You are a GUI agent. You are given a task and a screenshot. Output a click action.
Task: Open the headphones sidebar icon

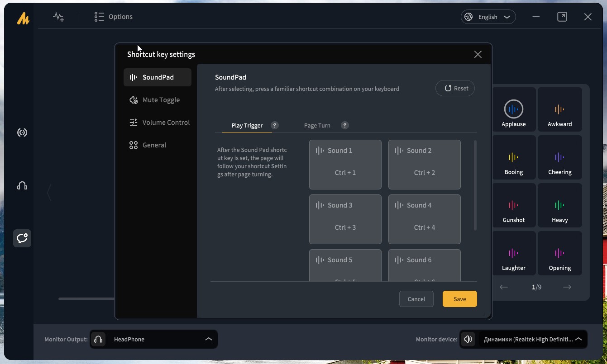(22, 185)
